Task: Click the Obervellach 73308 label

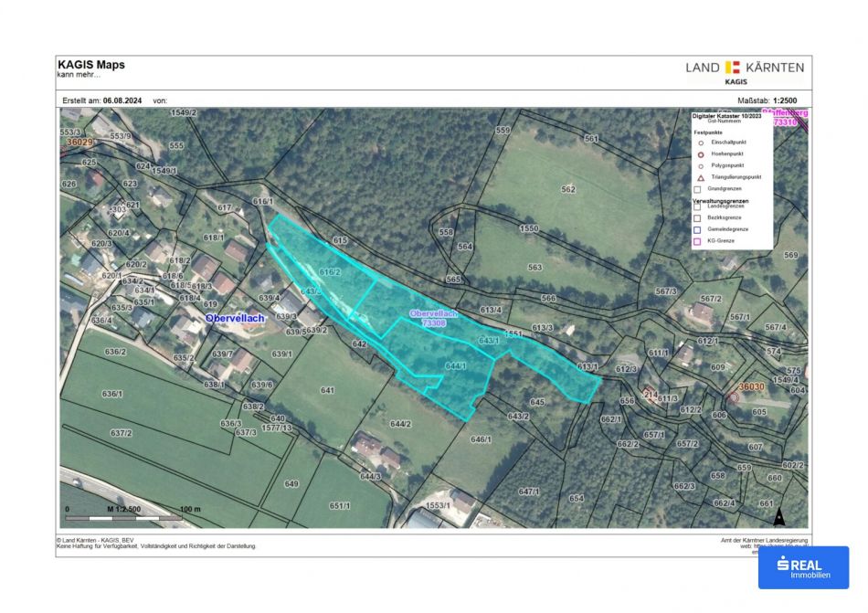Action: click(433, 319)
